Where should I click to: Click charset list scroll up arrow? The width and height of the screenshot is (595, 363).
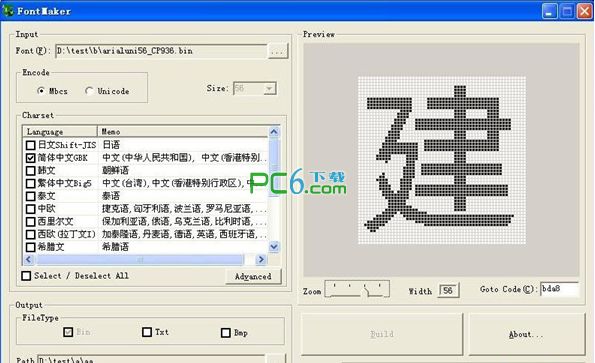click(274, 132)
